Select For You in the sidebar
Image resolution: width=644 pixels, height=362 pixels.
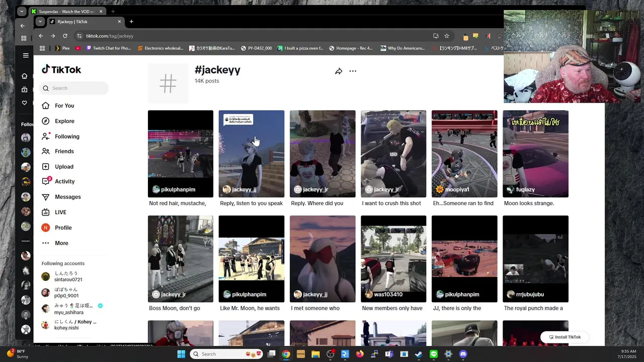[x=64, y=106]
